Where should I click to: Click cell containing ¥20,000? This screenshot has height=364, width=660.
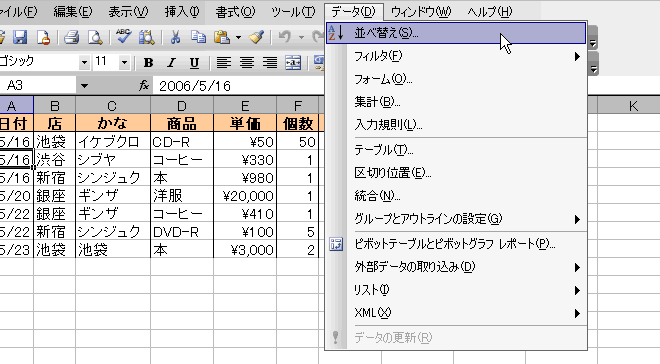point(245,196)
